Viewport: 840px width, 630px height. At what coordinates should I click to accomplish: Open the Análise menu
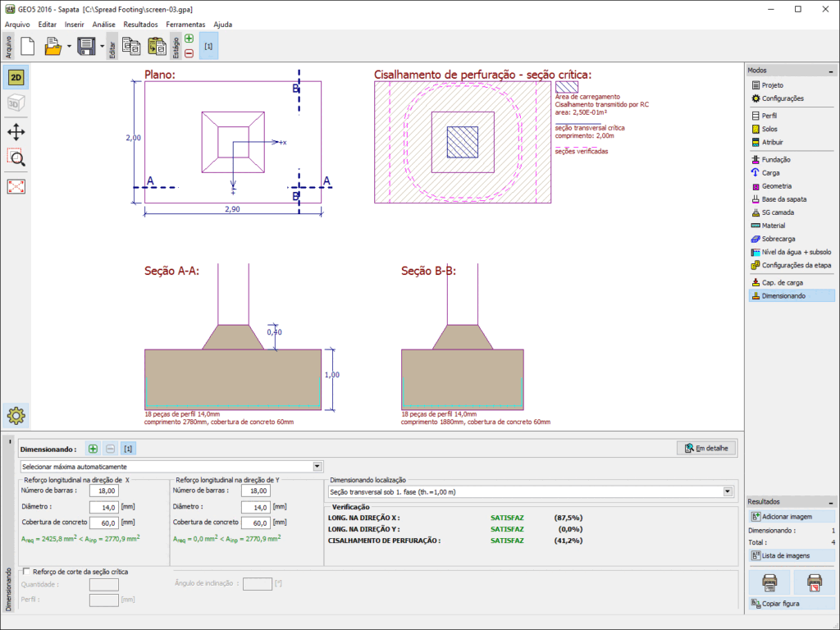pyautogui.click(x=103, y=25)
